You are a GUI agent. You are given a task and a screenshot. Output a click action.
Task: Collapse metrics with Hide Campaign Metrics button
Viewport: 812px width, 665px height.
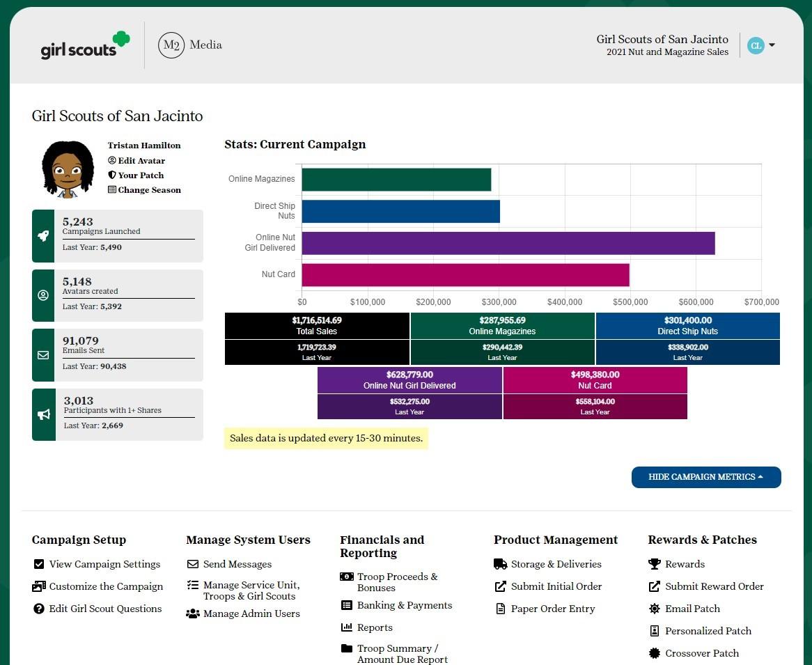pos(706,477)
